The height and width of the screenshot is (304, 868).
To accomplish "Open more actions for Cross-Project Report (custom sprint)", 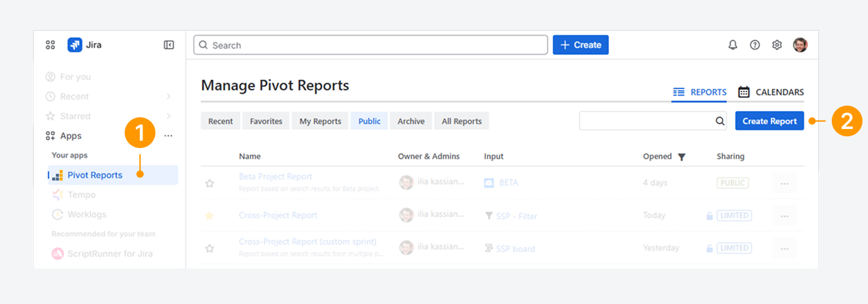I will (784, 248).
